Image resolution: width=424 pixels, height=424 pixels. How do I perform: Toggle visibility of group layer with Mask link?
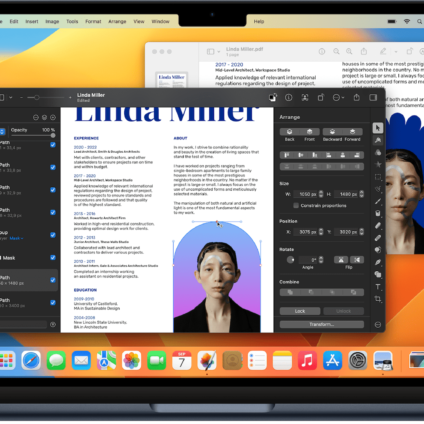[x=53, y=235]
